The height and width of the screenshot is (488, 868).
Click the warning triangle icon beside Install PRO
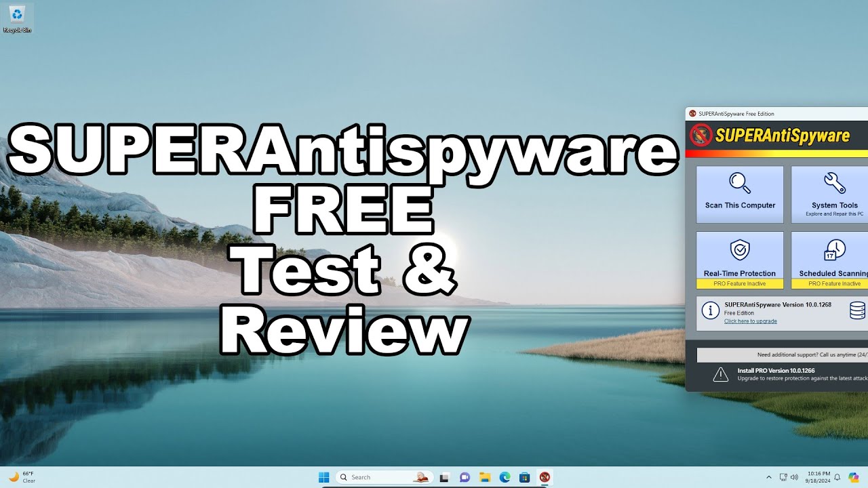pos(720,374)
